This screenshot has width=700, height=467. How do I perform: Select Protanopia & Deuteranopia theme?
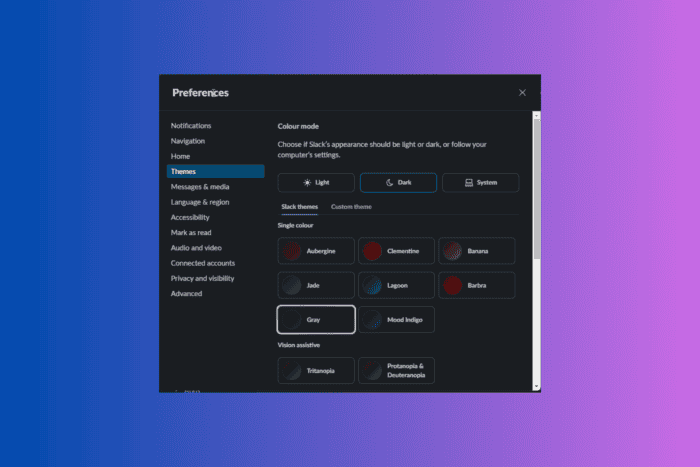point(396,371)
